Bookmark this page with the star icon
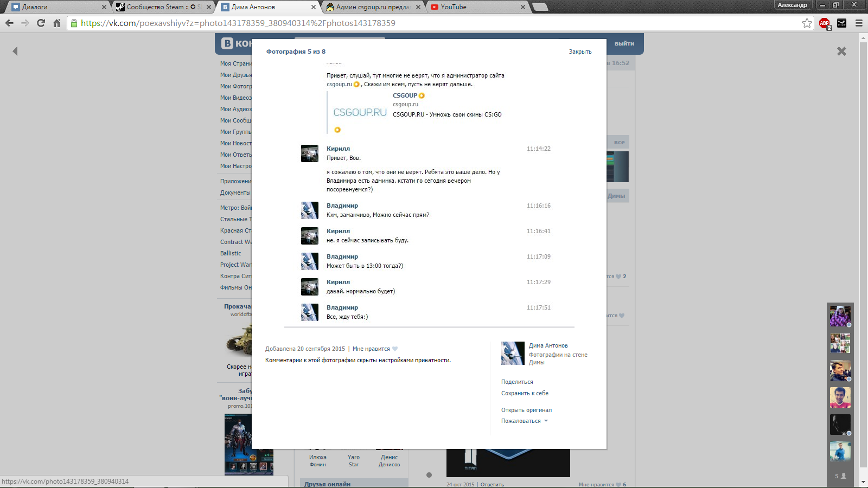868x488 pixels. click(x=807, y=23)
